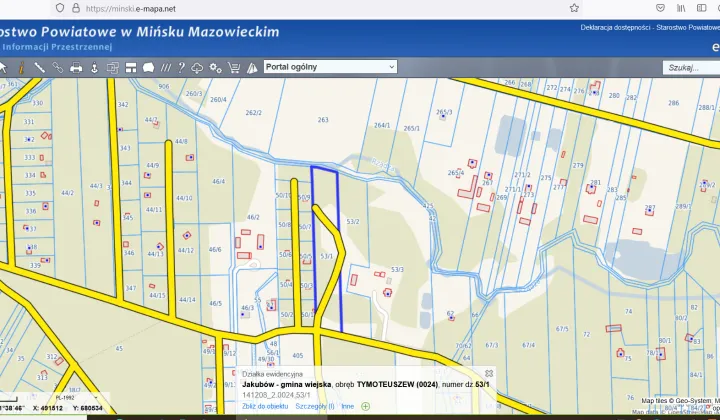Open the layout panels icon
Image resolution: width=720 pixels, height=420 pixels.
pyautogui.click(x=131, y=68)
